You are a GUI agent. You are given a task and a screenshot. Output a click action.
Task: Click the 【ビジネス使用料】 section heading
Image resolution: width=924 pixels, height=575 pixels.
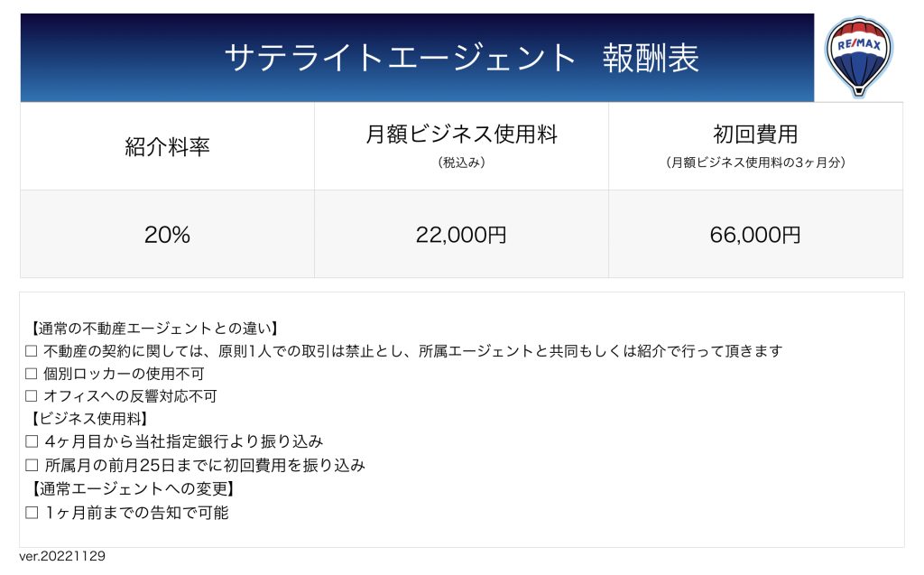point(88,419)
